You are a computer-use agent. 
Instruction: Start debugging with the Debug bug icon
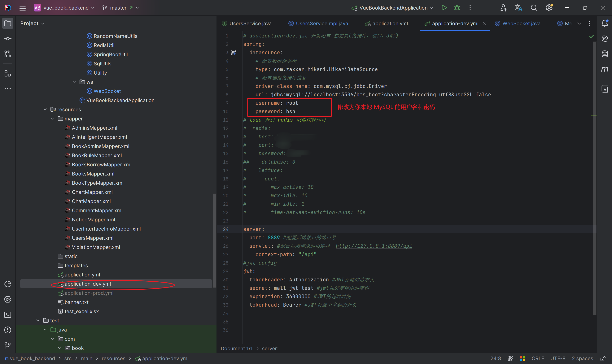coord(457,8)
